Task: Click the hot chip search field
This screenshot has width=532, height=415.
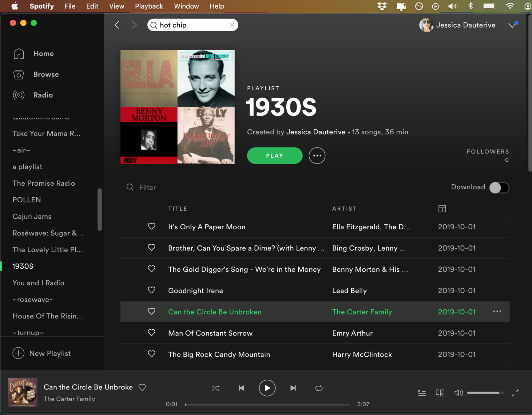Action: point(193,25)
